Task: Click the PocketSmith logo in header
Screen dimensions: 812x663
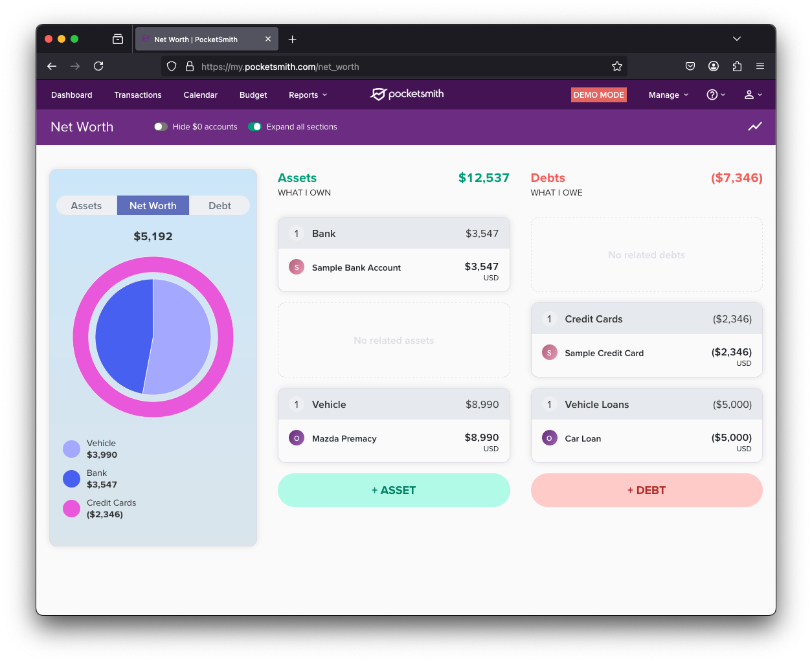Action: 407,95
